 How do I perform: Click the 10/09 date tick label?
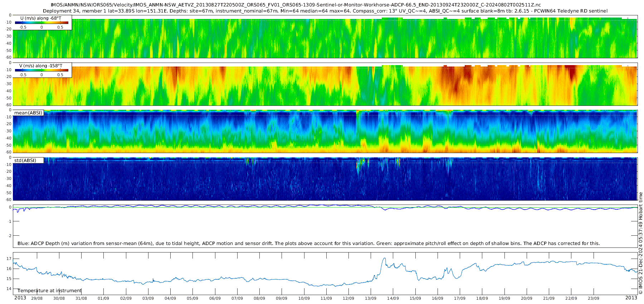(x=304, y=298)
